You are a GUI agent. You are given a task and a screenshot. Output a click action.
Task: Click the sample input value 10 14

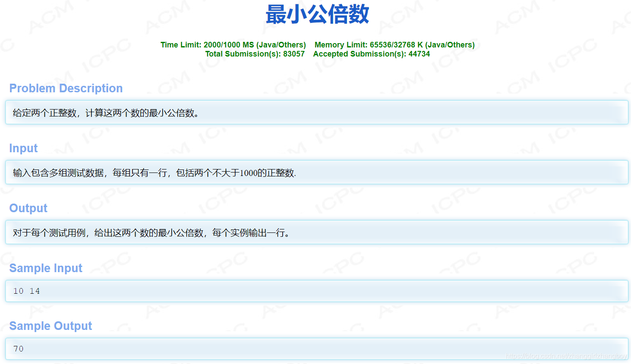coord(26,291)
